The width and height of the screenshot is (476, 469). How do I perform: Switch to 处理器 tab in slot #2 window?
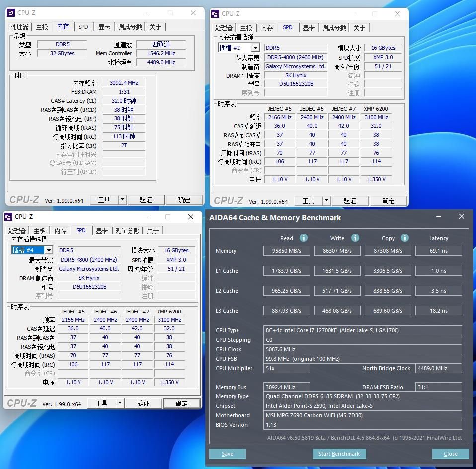pos(224,28)
